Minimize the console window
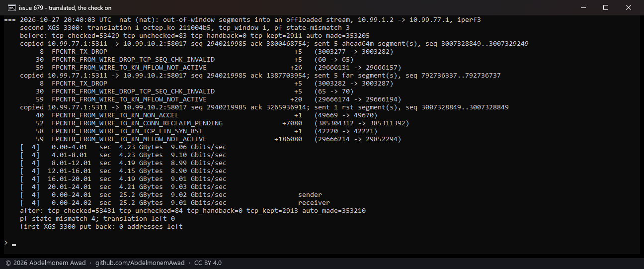Viewport: 644px width, 269px height. coord(583,7)
